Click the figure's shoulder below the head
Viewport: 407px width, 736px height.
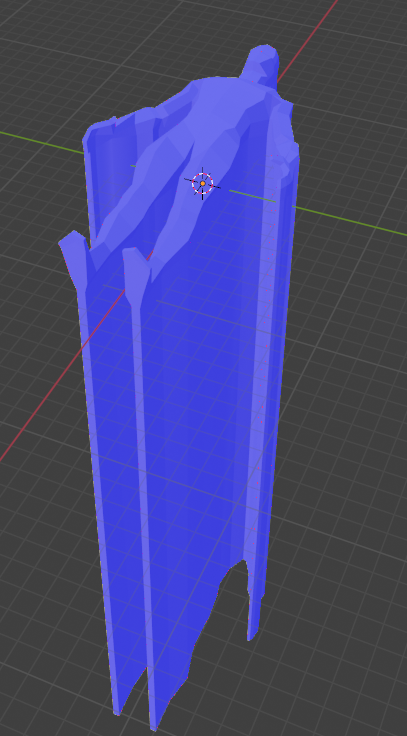pos(214,92)
